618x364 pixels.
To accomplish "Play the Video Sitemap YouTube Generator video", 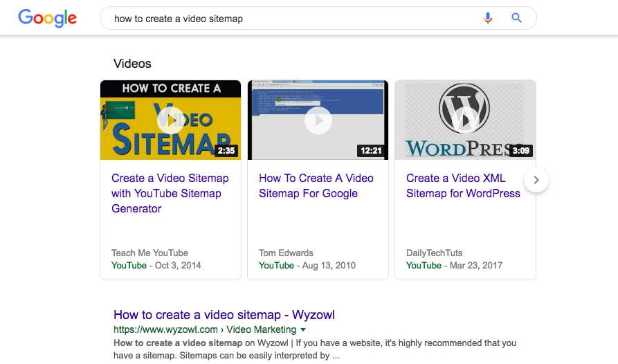I will tap(170, 120).
